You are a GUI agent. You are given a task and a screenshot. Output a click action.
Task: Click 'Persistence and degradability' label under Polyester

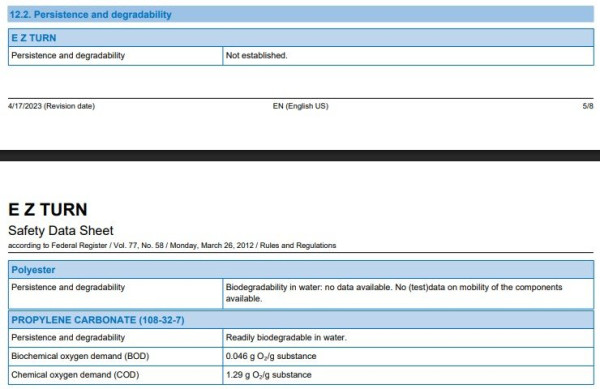coord(68,287)
